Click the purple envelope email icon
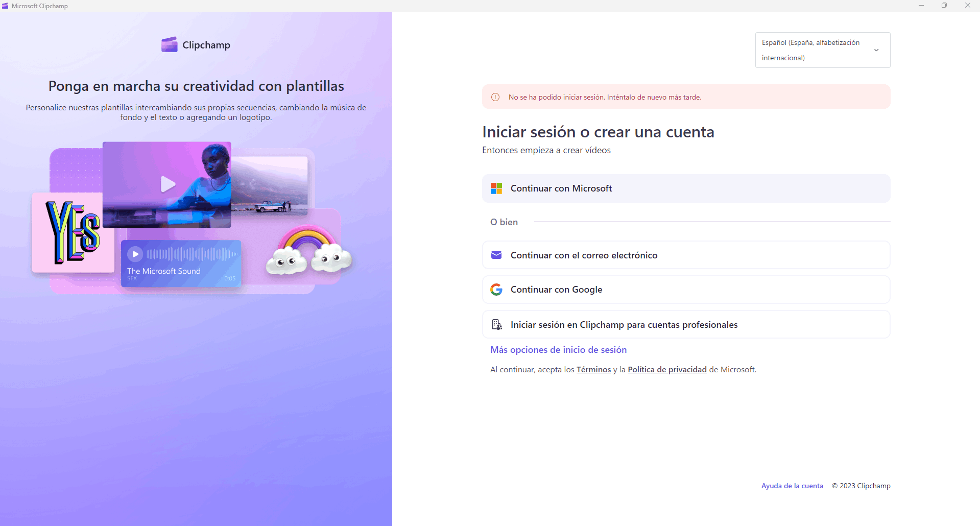Viewport: 980px width, 526px height. coord(496,255)
